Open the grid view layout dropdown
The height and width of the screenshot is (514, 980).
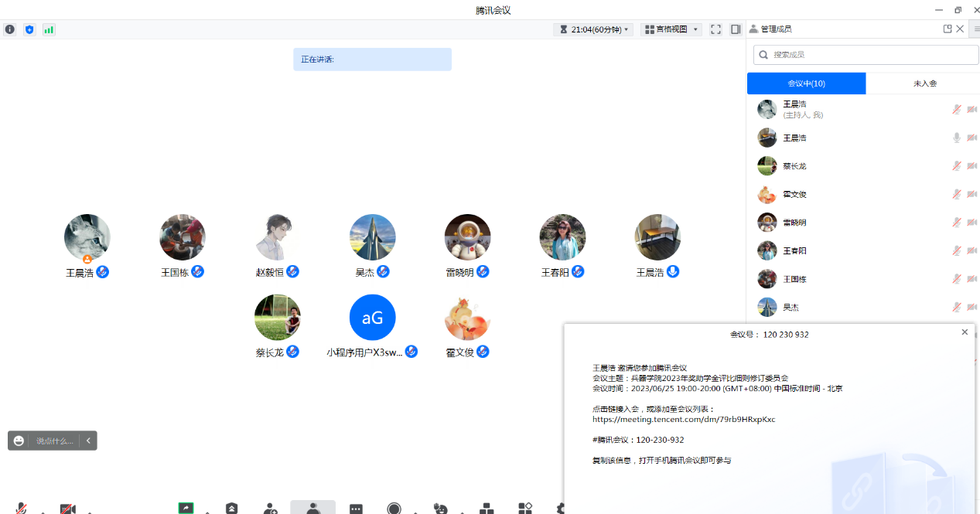tap(671, 29)
